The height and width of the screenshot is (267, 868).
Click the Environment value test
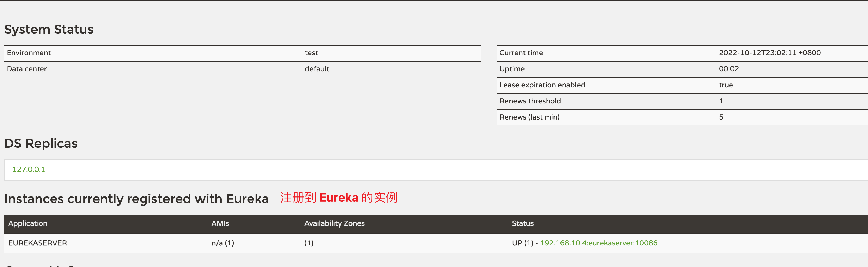click(311, 53)
